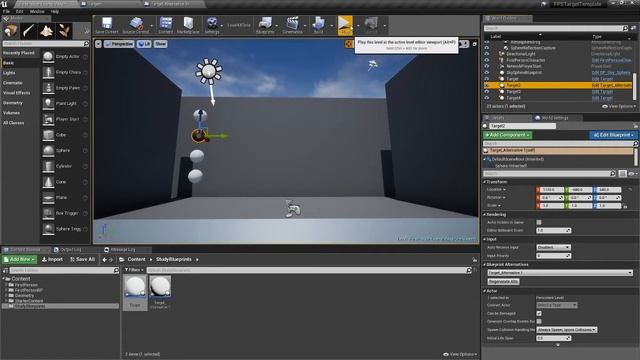Open the Marketplace icon
The width and height of the screenshot is (640, 360).
click(188, 25)
